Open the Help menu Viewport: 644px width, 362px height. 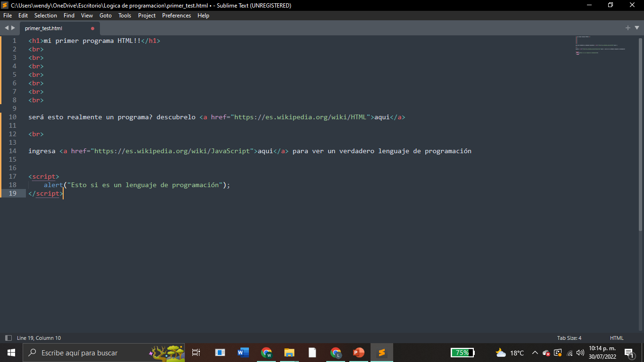tap(203, 16)
